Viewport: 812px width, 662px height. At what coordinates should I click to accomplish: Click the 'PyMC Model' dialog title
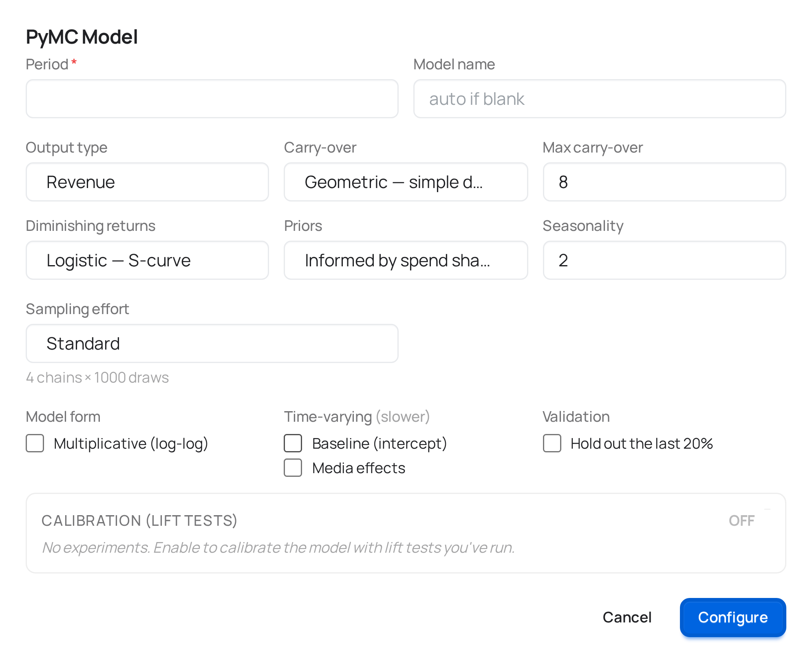(x=82, y=37)
